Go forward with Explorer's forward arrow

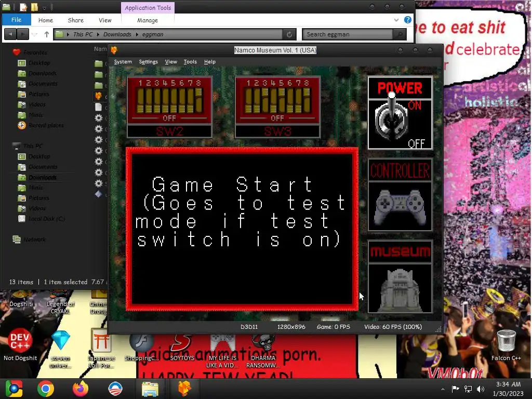(x=23, y=34)
